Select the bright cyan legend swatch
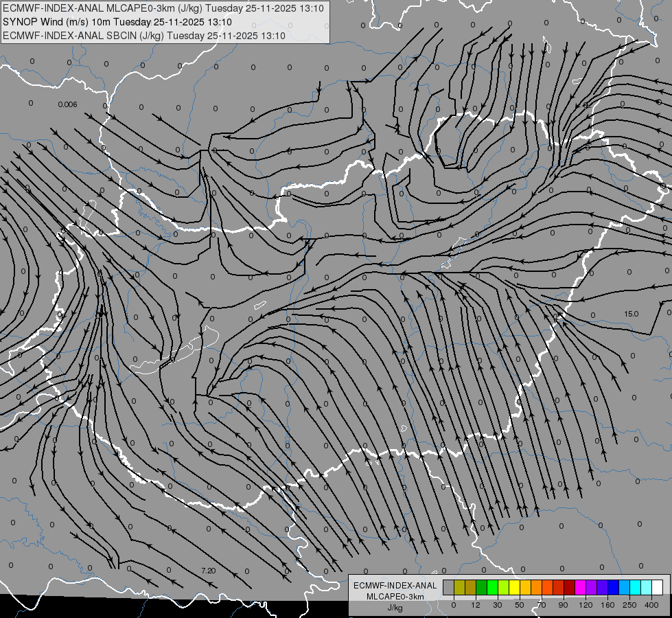 pyautogui.click(x=635, y=588)
